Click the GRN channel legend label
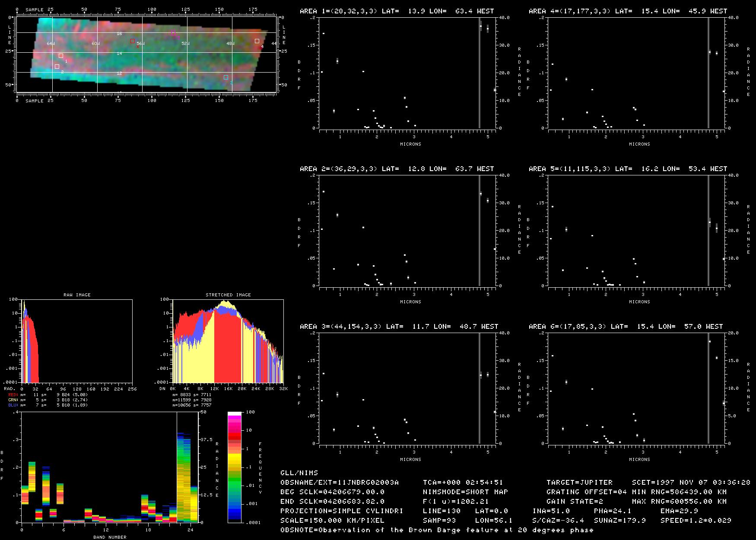Viewport: 756px width, 540px height. click(x=13, y=400)
